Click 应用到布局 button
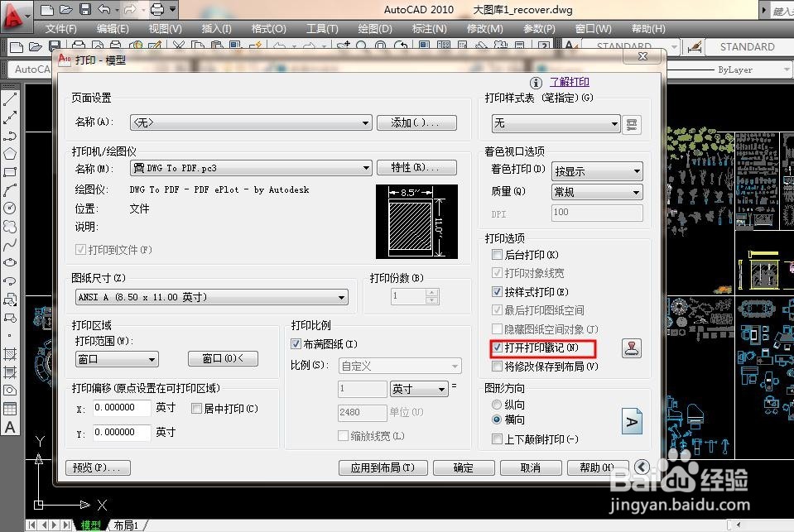The image size is (794, 532). [383, 467]
